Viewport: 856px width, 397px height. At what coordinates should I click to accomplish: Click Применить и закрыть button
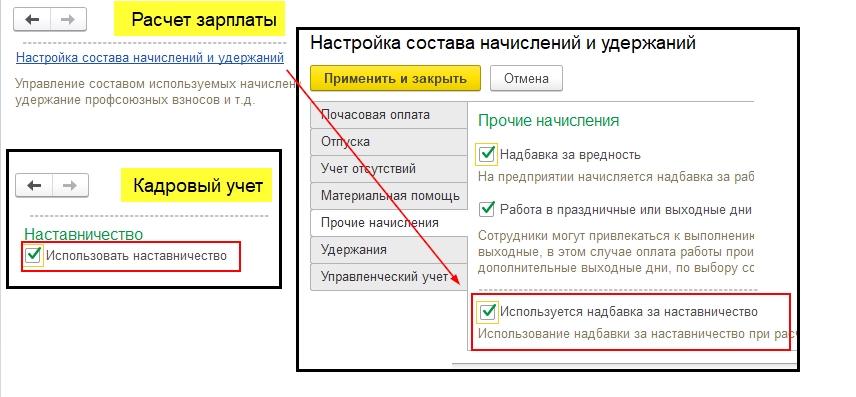(x=395, y=78)
